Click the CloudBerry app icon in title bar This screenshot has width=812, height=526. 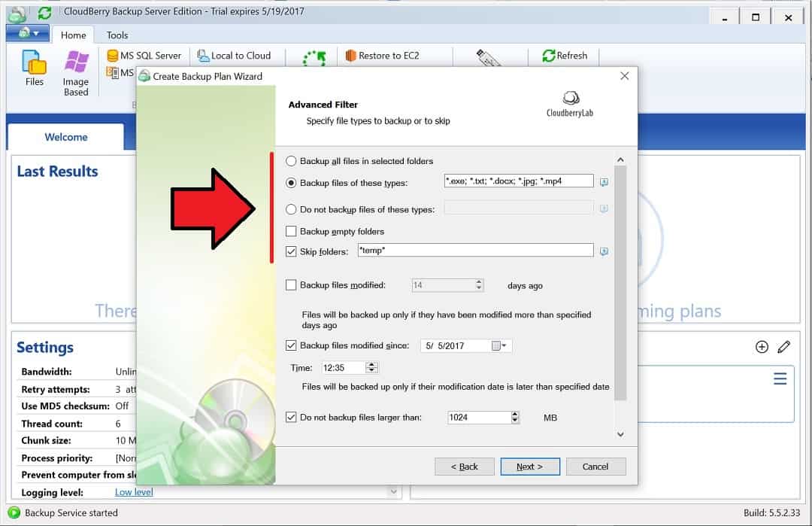(17, 14)
